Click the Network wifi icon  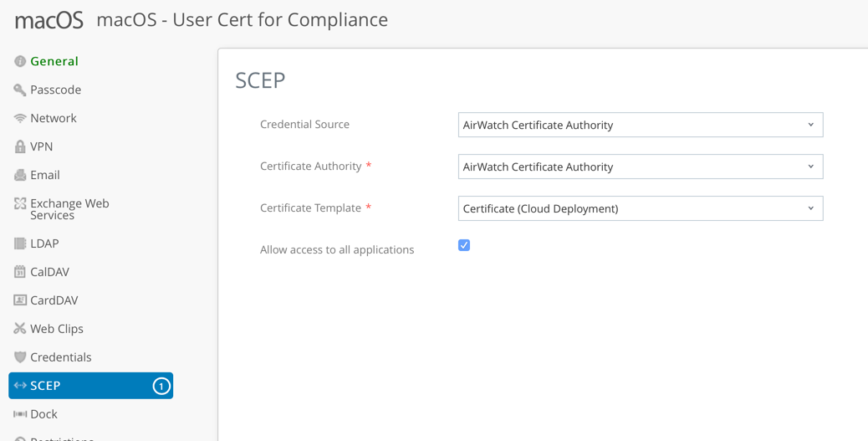click(x=20, y=118)
